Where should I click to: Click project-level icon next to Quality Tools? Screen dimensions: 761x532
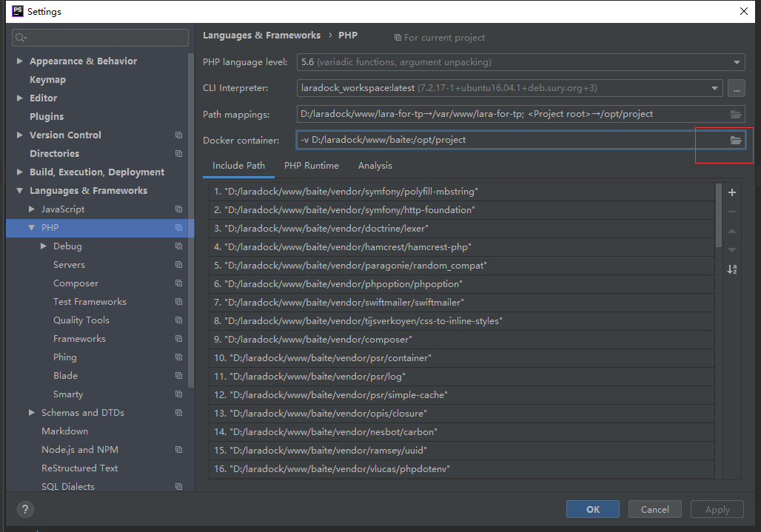[178, 320]
